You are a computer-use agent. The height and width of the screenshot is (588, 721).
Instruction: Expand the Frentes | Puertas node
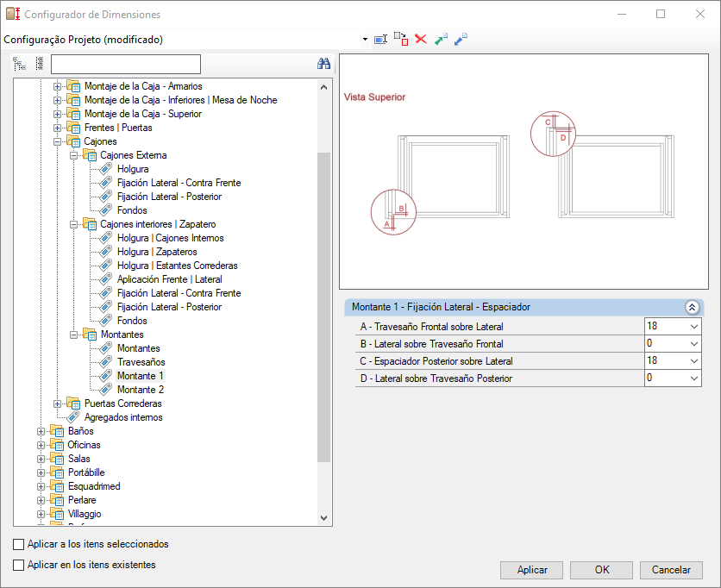57,128
